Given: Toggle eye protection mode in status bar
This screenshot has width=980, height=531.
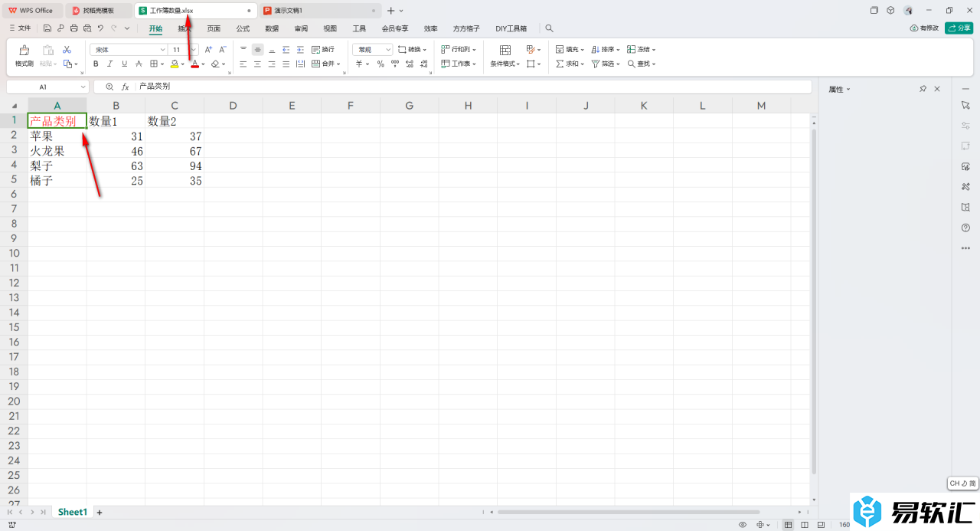Looking at the screenshot, I should click(743, 525).
